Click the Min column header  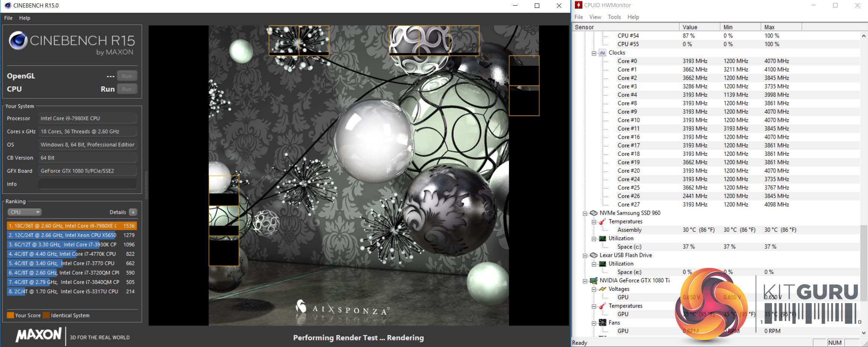[741, 27]
